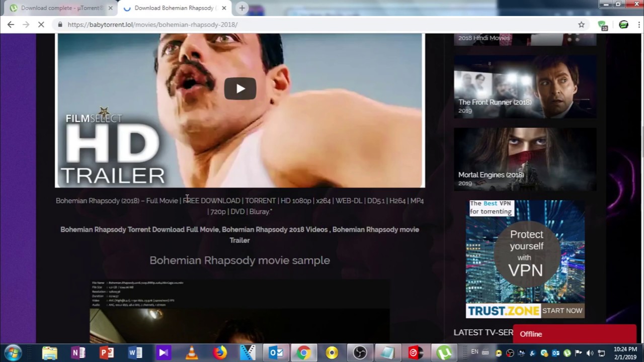Image resolution: width=644 pixels, height=362 pixels.
Task: Open the Protect yourself with VPN banner
Action: 525,259
